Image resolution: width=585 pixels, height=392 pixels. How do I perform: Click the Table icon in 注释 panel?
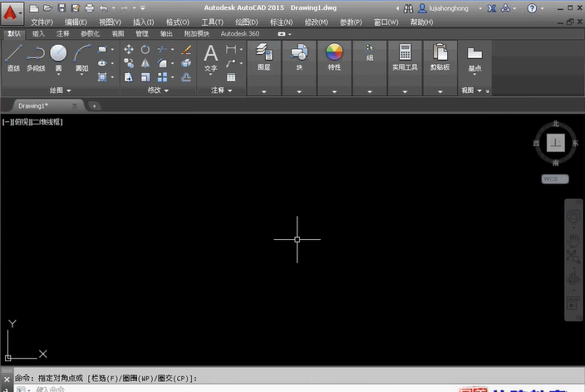click(231, 77)
